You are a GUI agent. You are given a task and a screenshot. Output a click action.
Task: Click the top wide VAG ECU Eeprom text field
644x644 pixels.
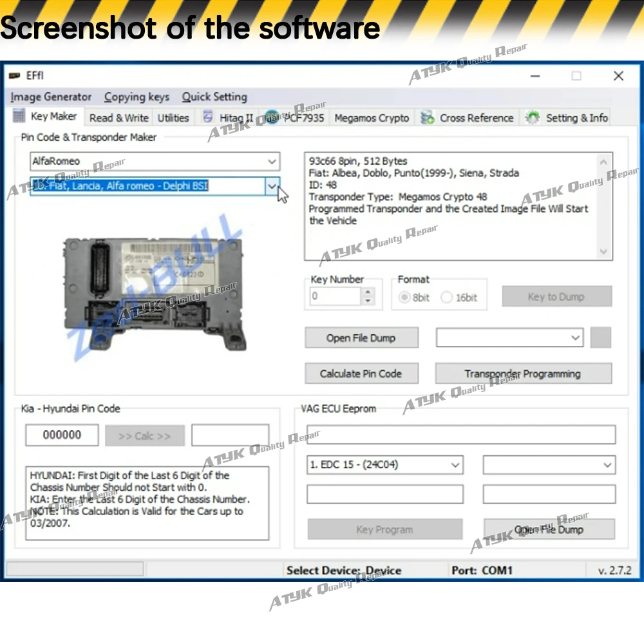point(461,435)
